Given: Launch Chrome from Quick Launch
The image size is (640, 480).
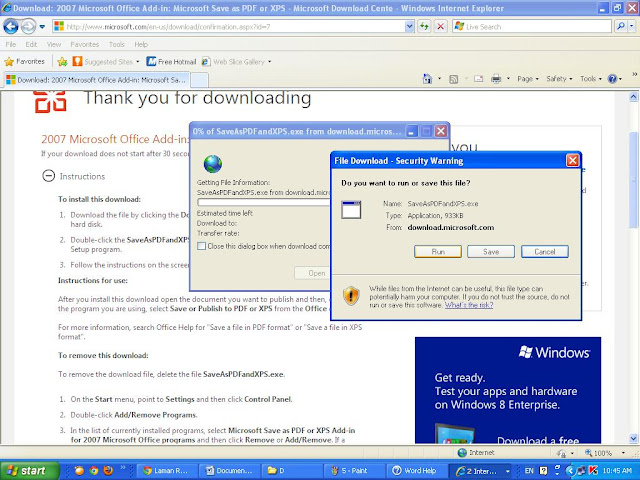Looking at the screenshot, I should click(x=93, y=471).
